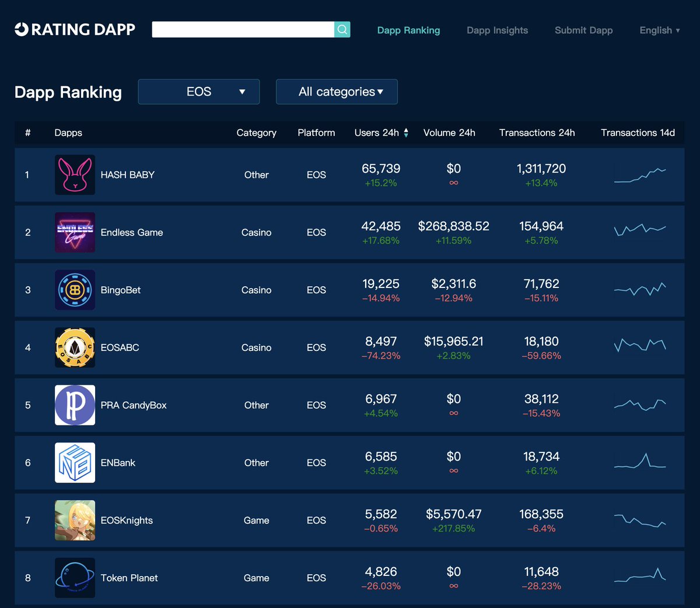This screenshot has height=608, width=700.
Task: Click the $15,965.21 volume value
Action: point(453,342)
